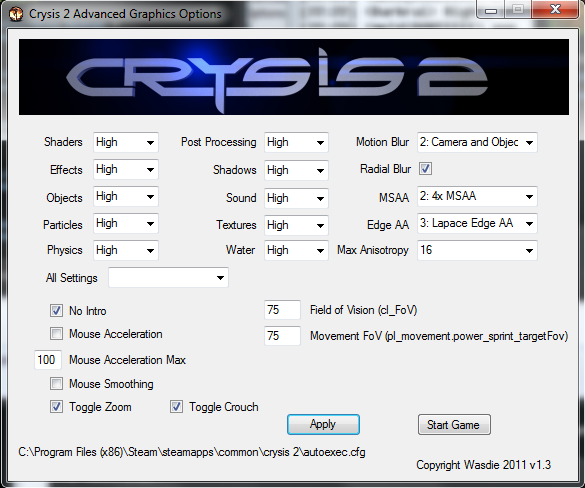Screen dimensions: 585x488
Task: Minimize the Advanced Graphics Options window
Action: [x=491, y=10]
